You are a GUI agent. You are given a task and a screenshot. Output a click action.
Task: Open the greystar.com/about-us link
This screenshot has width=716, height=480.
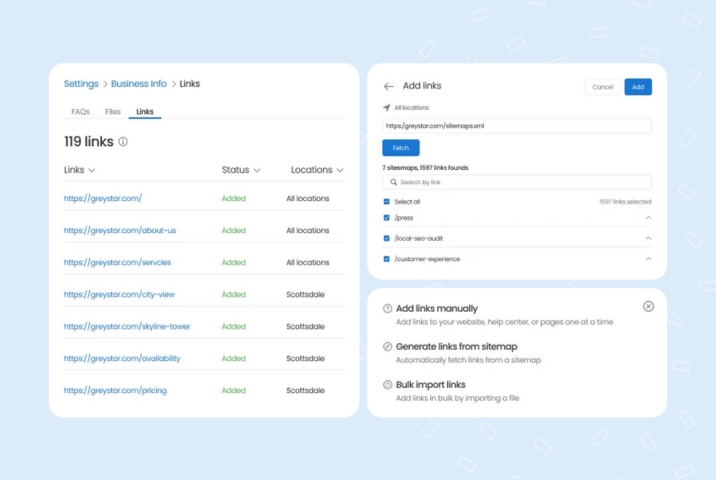tap(120, 230)
